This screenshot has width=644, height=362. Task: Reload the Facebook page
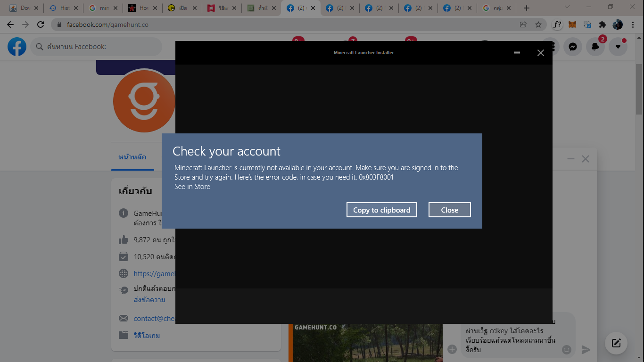(41, 25)
